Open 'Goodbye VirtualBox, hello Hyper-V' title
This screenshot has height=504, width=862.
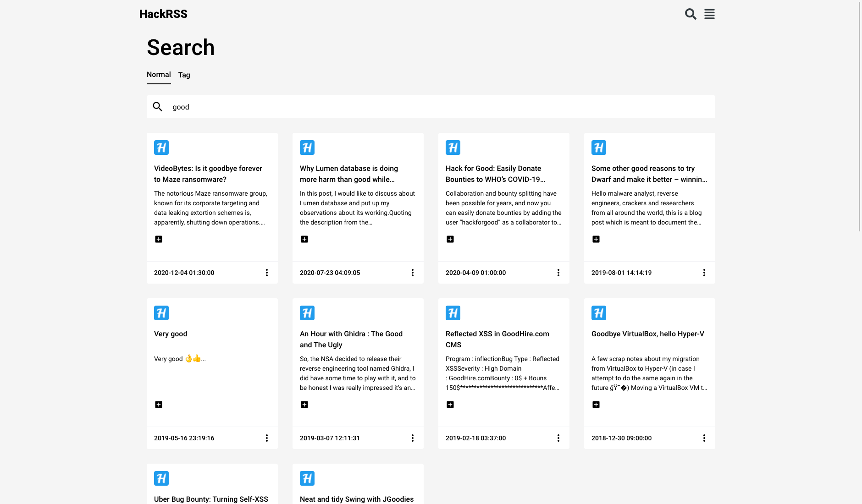648,334
